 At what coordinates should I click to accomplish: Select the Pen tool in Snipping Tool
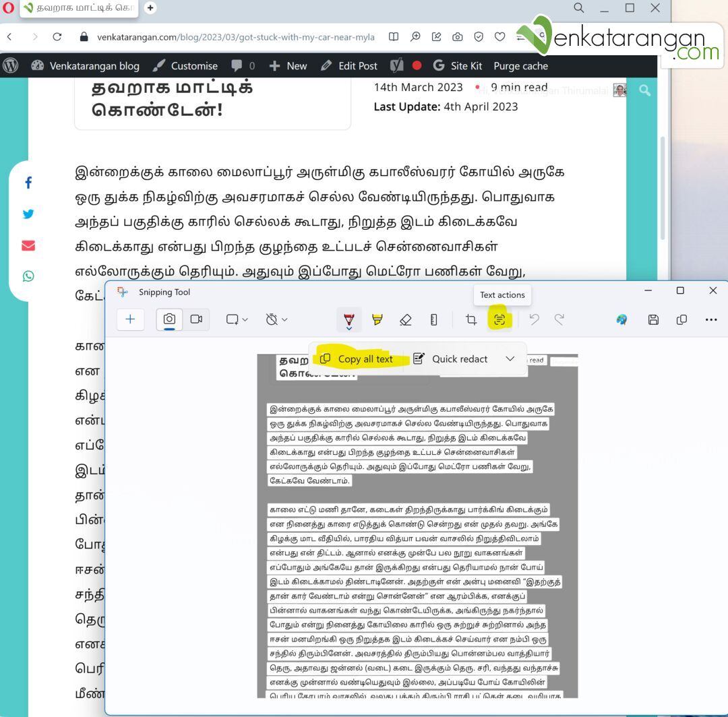coord(349,319)
